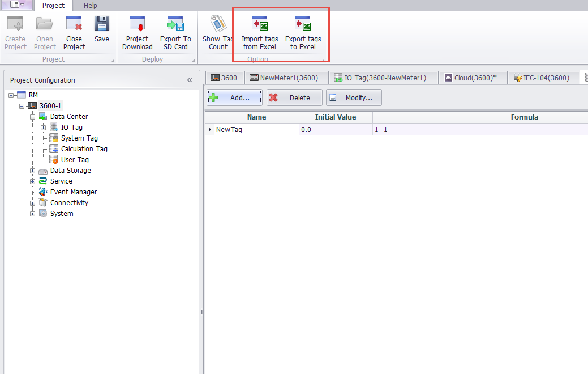Viewport: 588px width, 374px height.
Task: Click Export To SD Card icon
Action: 175,25
